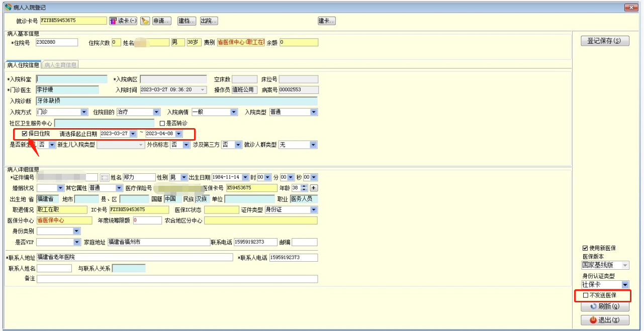Check the 是否转诊 checkbox
644x331 pixels.
pyautogui.click(x=162, y=123)
